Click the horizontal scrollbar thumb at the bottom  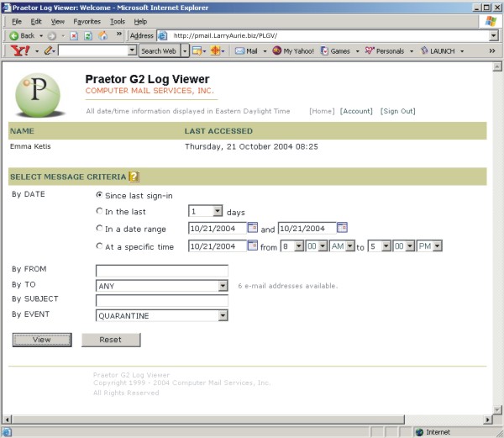pos(208,419)
